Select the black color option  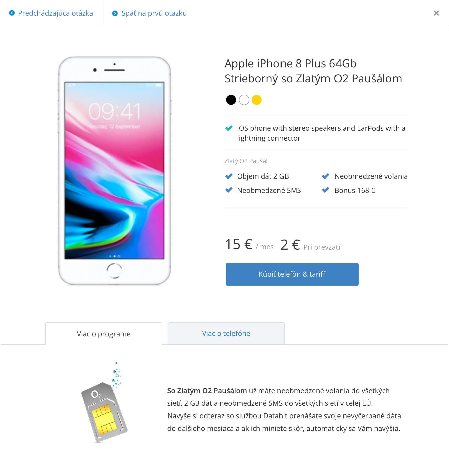231,100
